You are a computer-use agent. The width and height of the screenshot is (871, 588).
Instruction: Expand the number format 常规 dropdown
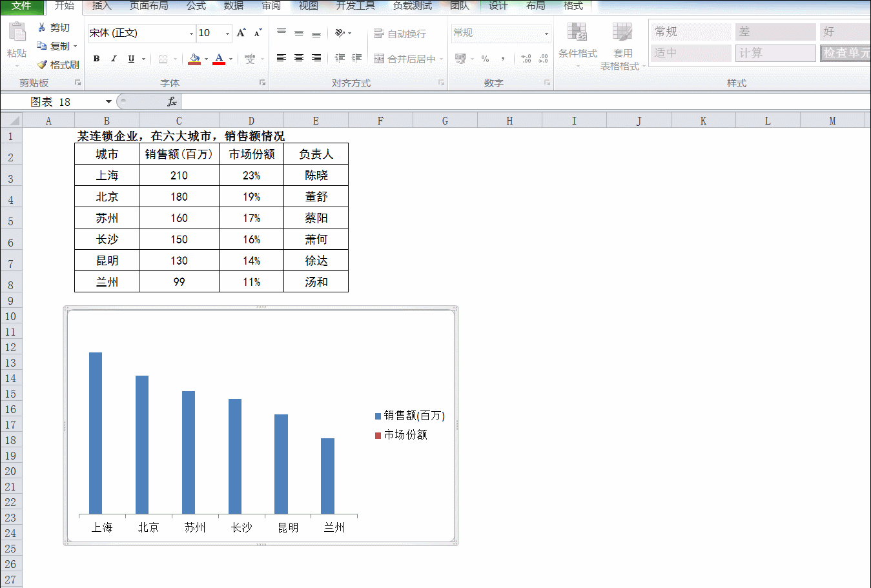pos(546,34)
